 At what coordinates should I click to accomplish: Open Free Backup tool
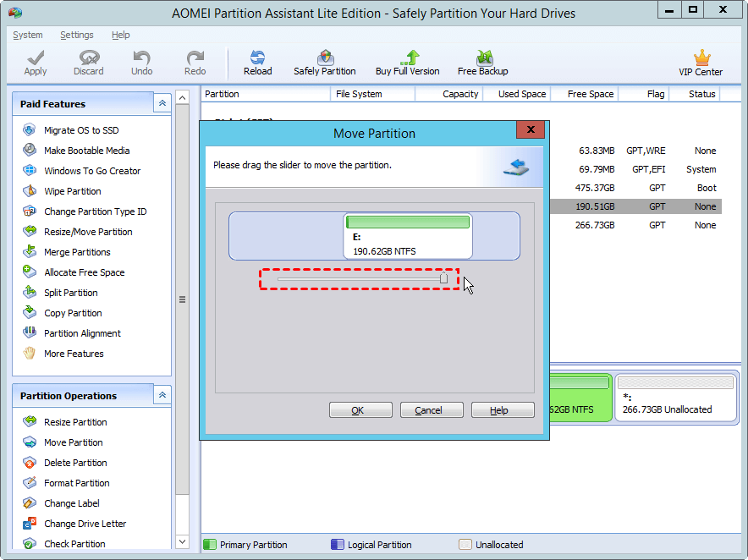(483, 63)
